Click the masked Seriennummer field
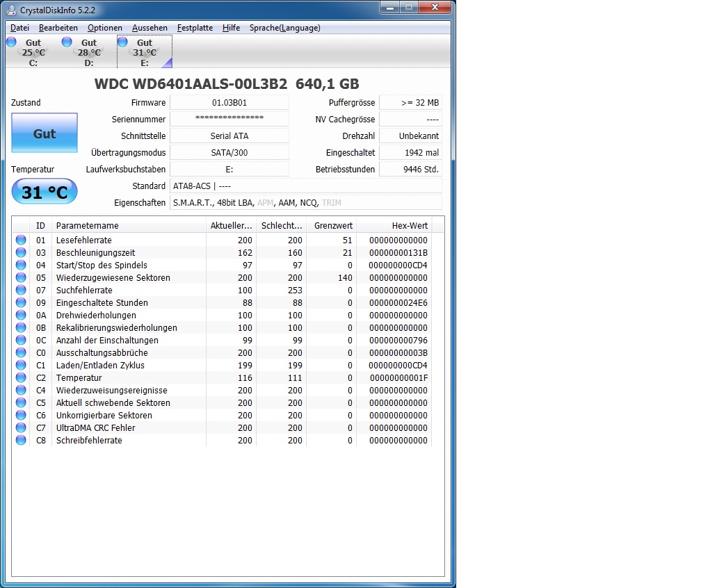701x588 pixels. click(x=229, y=120)
